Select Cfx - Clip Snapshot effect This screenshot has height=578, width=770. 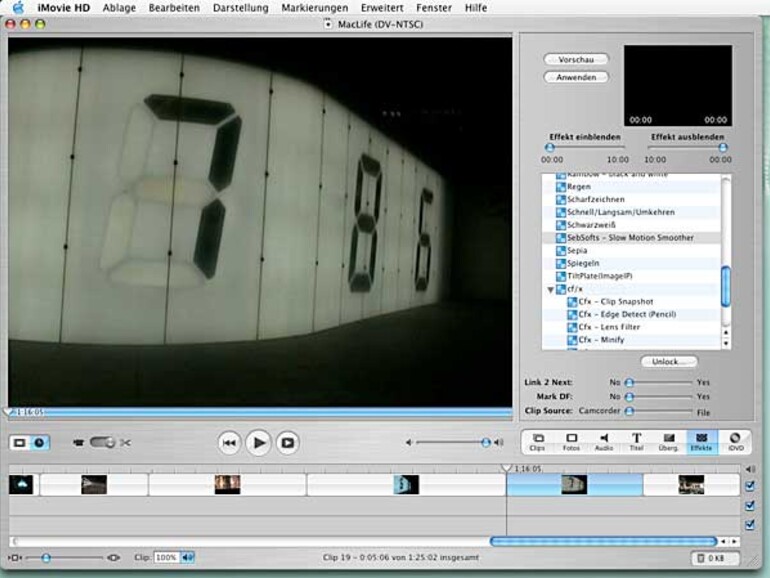click(632, 302)
